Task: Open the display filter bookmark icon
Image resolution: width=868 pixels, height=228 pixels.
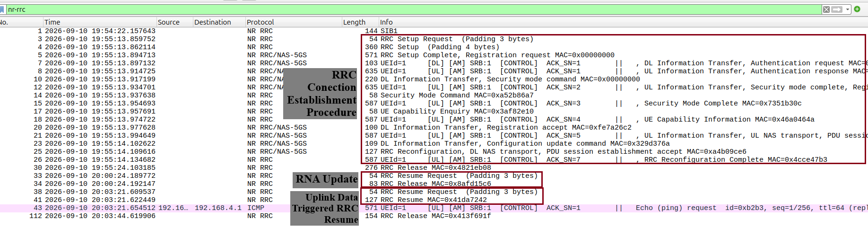Action: coord(2,9)
